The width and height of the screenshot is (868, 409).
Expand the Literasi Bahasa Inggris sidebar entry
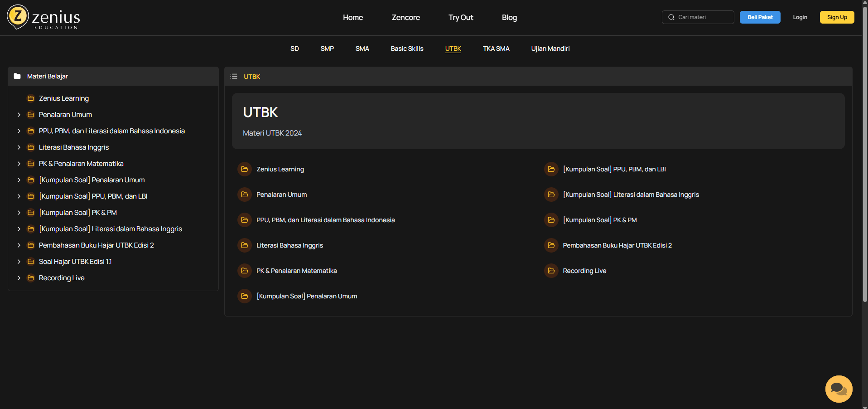click(19, 147)
